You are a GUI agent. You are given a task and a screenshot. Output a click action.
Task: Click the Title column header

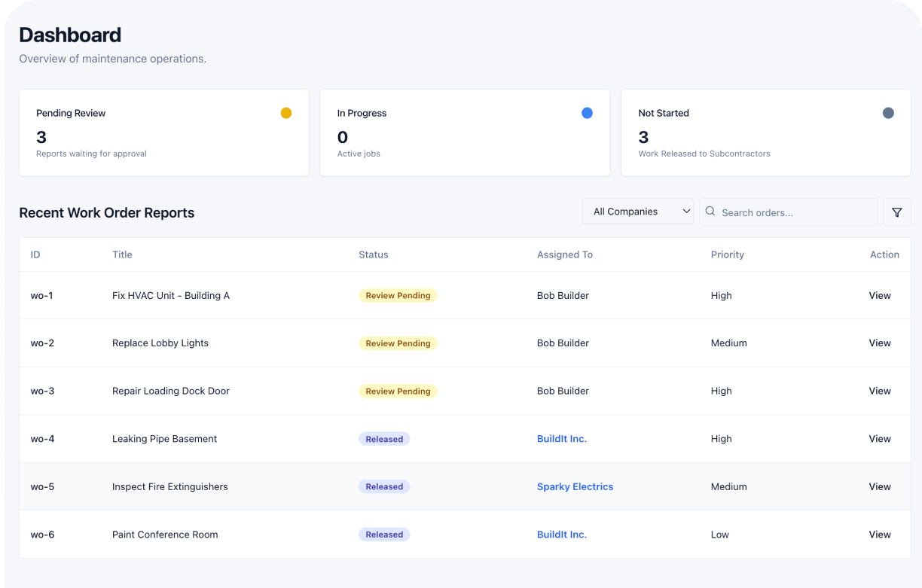[x=122, y=254]
